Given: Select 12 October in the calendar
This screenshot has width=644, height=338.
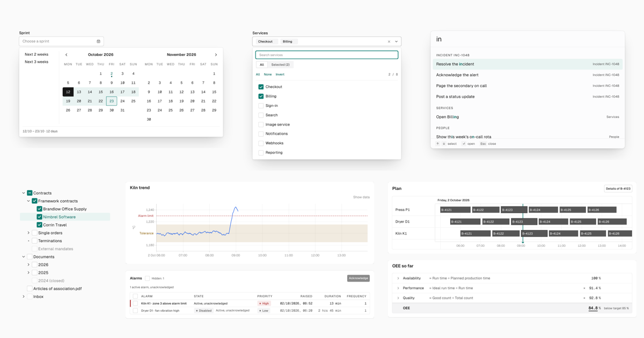Looking at the screenshot, I should (x=68, y=92).
